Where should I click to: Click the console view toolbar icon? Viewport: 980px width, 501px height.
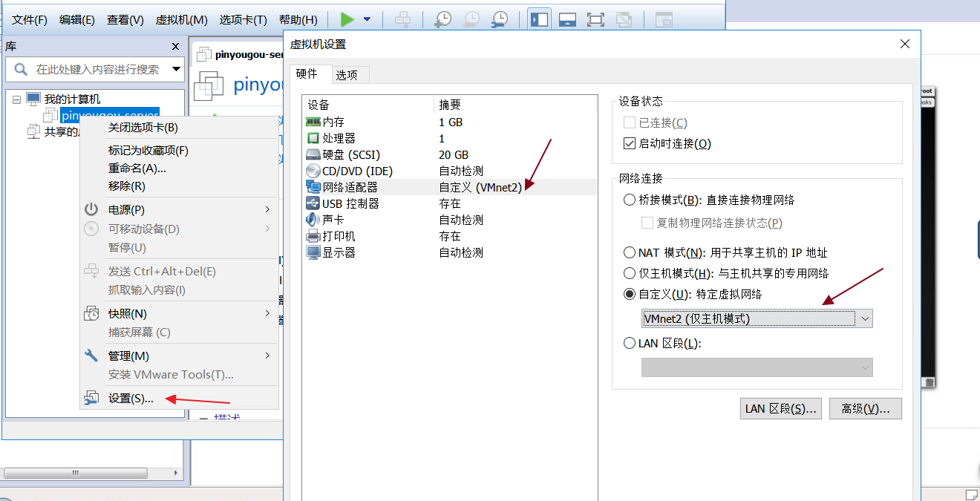coord(663,19)
